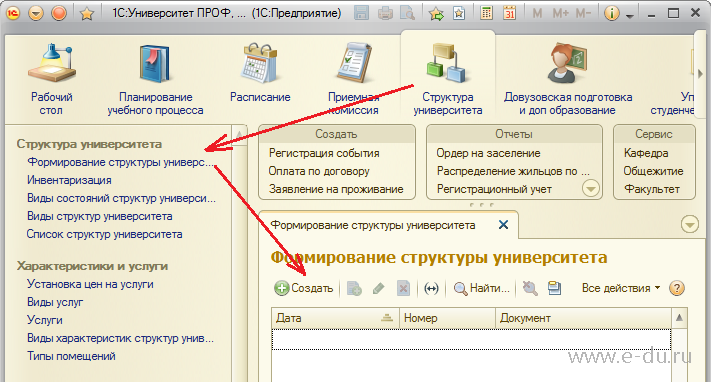Add to favorites star with arrow icon
This screenshot has width=711, height=382.
[x=437, y=14]
